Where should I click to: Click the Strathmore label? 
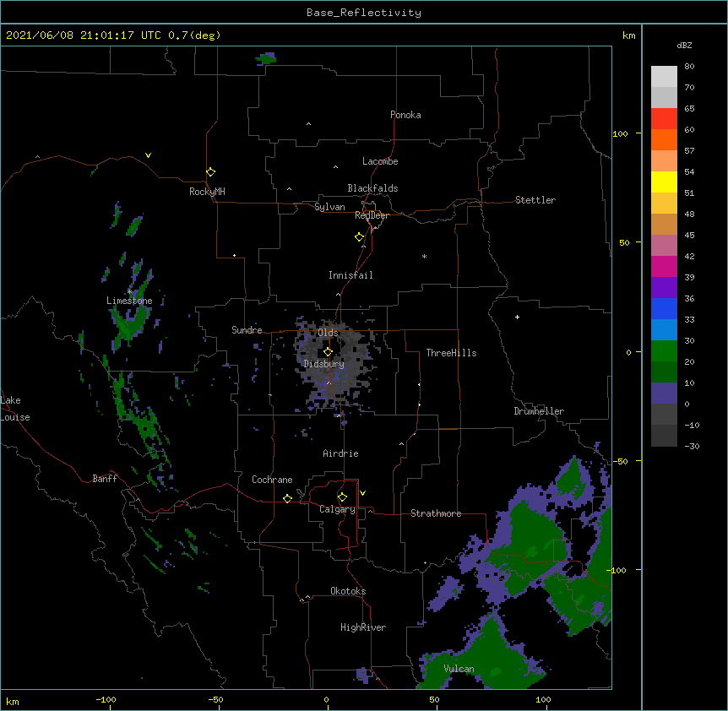pos(436,513)
